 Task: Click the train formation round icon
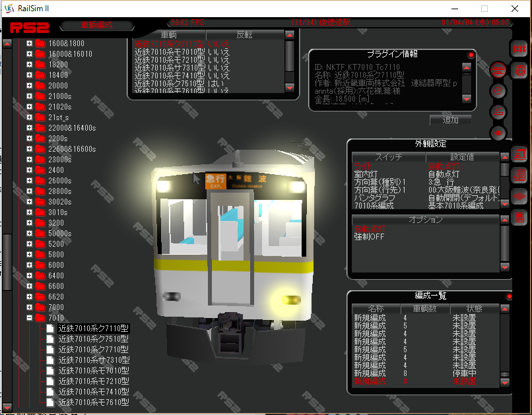point(498,70)
